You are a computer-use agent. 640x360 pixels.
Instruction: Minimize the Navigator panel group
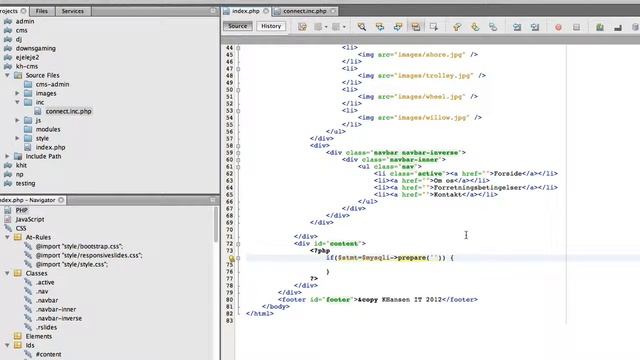tap(213, 200)
